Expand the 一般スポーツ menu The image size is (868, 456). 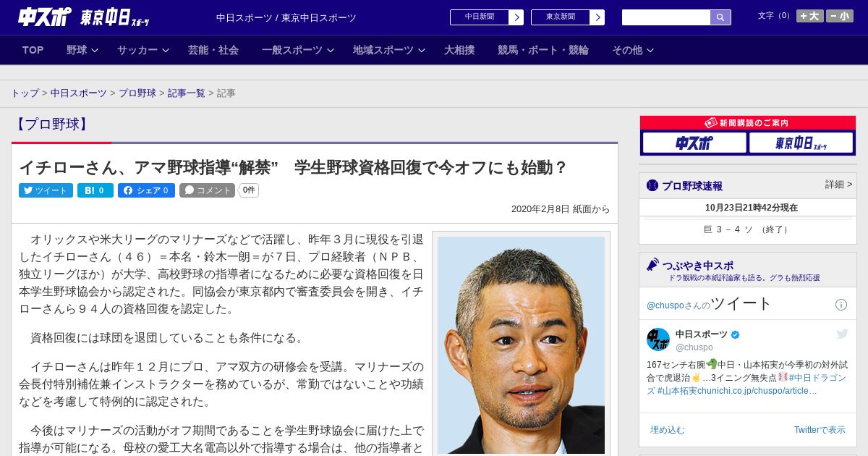pos(298,50)
